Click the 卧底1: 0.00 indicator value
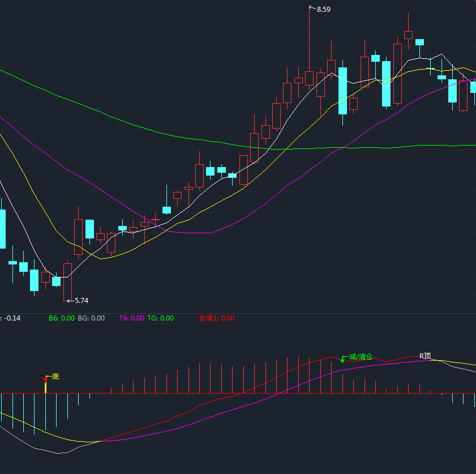The height and width of the screenshot is (474, 476). (217, 318)
